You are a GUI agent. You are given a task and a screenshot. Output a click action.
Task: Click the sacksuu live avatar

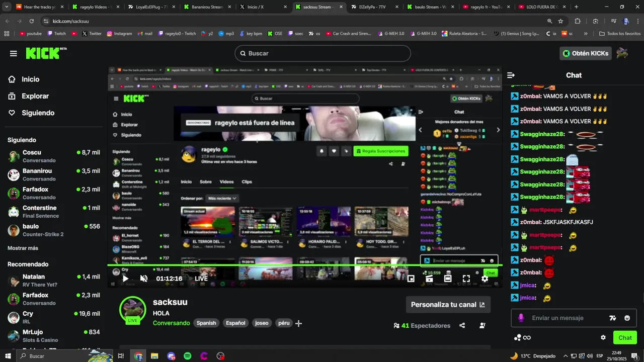[133, 309]
